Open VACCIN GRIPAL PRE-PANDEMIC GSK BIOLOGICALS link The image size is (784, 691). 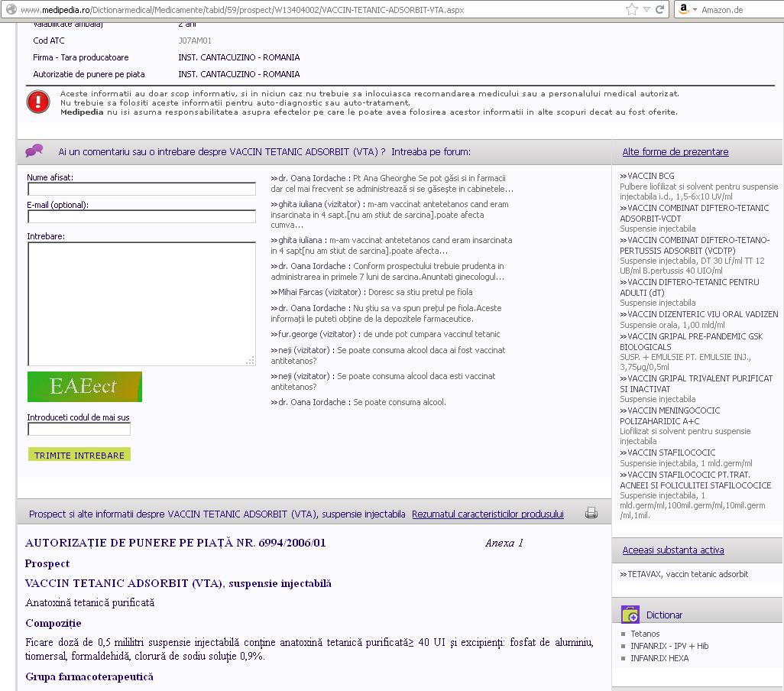(692, 342)
